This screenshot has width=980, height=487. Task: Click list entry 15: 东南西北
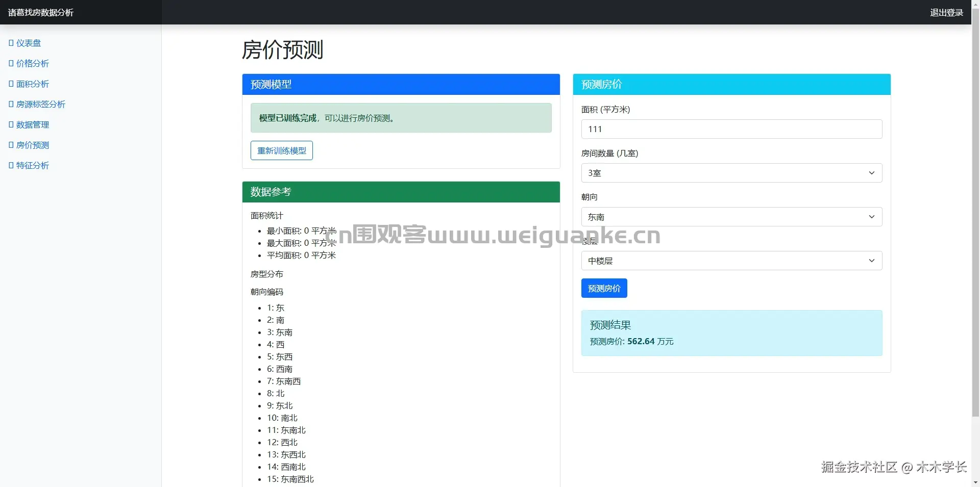[x=290, y=479]
